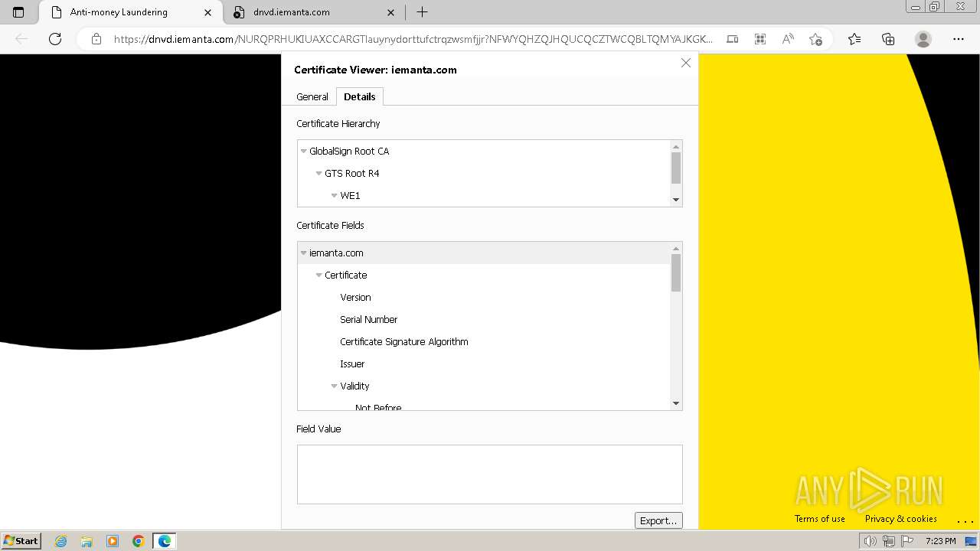
Task: Select the Details tab of Certificate Viewer
Action: pos(360,96)
